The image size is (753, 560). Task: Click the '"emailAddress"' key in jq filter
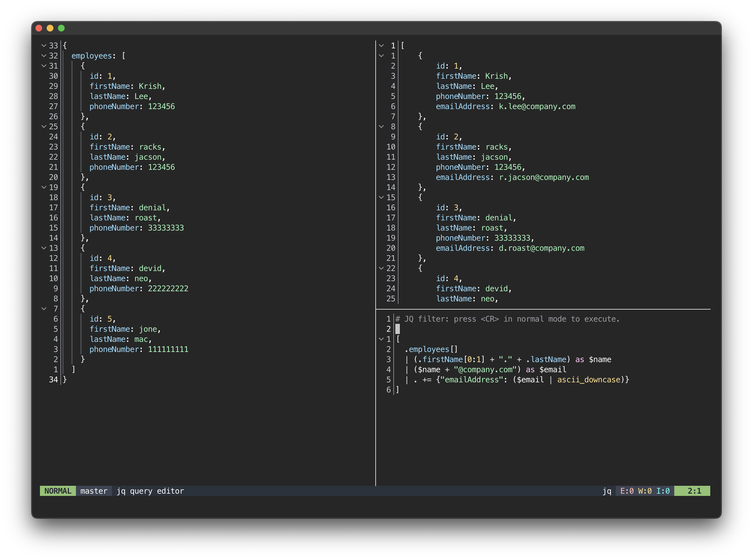click(x=472, y=380)
